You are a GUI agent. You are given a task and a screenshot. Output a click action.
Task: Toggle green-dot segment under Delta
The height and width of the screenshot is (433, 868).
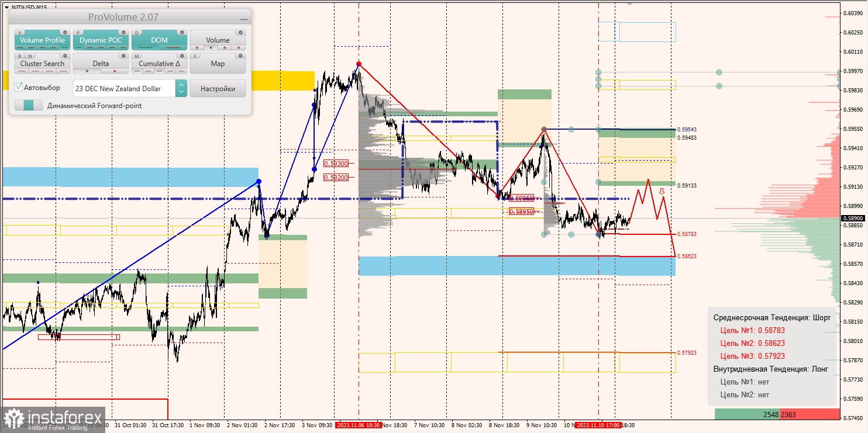(87, 71)
